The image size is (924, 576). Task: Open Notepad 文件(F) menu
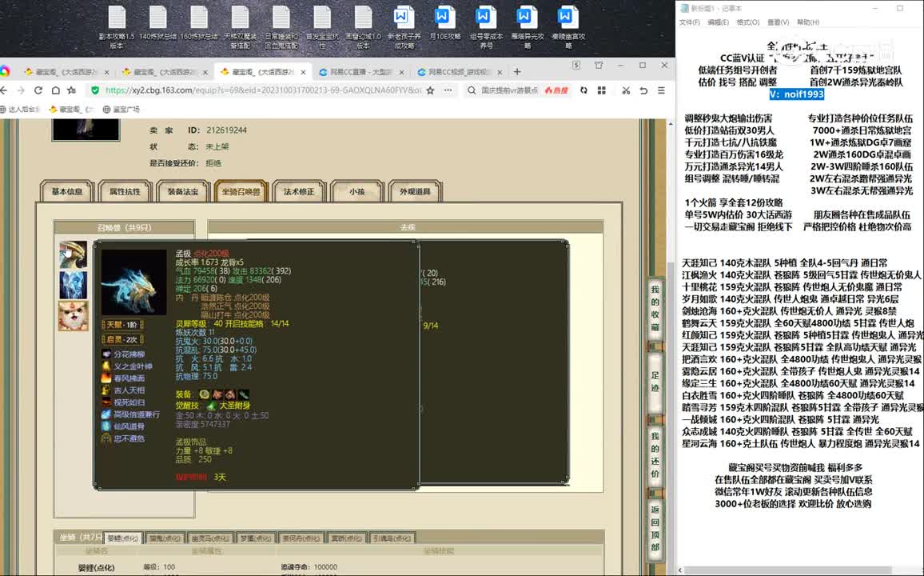tap(689, 22)
